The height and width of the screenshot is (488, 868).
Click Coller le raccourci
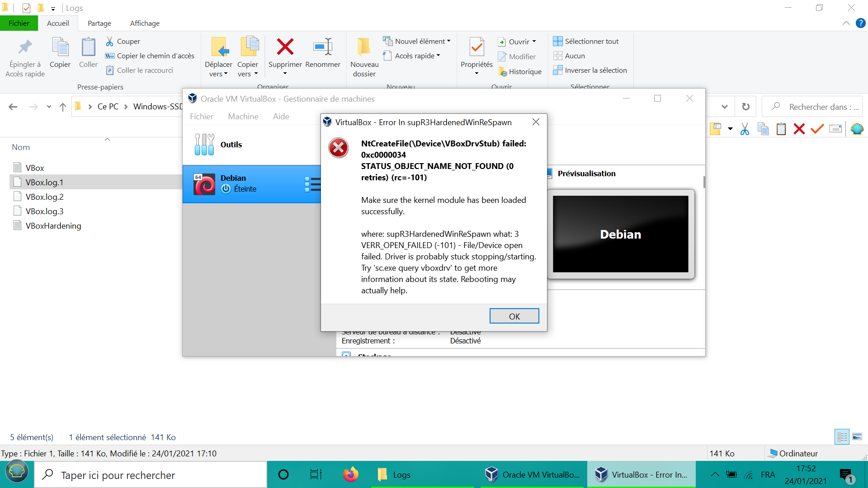139,70
